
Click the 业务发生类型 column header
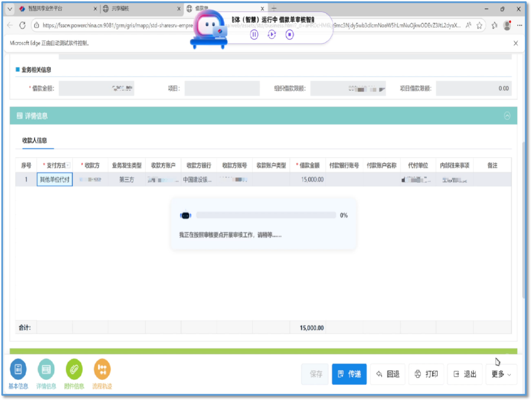point(127,165)
